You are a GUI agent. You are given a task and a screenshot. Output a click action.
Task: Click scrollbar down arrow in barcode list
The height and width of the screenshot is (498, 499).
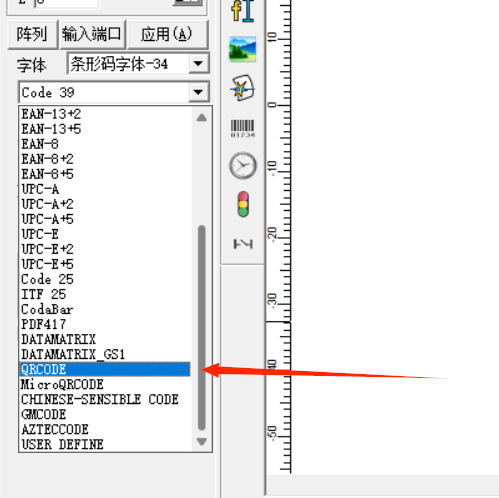201,442
